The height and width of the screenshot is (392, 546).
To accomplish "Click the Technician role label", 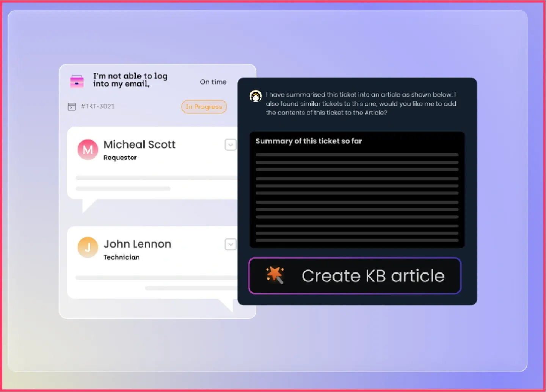I will click(122, 257).
